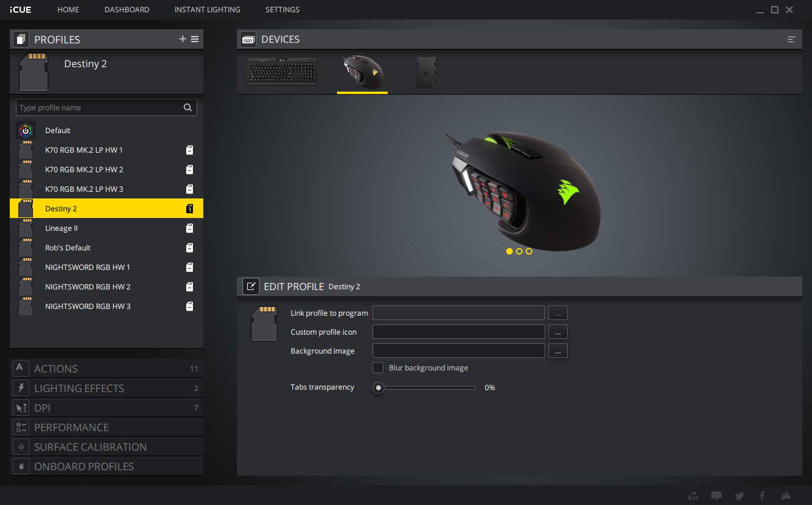Click SD card icon on Rob's Default row
This screenshot has width=812, height=505.
point(190,247)
